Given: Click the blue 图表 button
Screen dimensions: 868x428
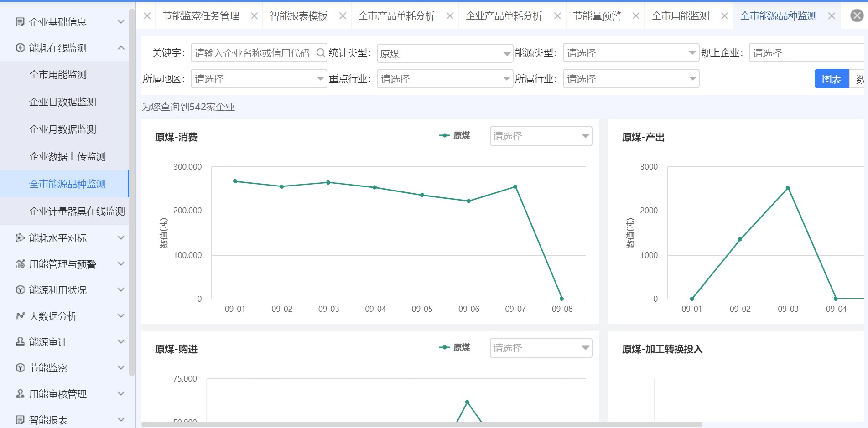Looking at the screenshot, I should point(831,79).
